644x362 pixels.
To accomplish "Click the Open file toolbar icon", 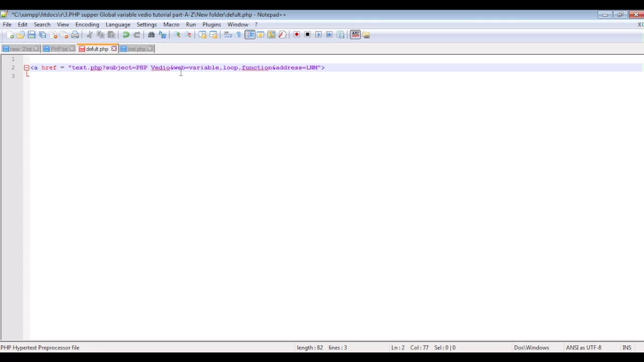I will pyautogui.click(x=21, y=35).
